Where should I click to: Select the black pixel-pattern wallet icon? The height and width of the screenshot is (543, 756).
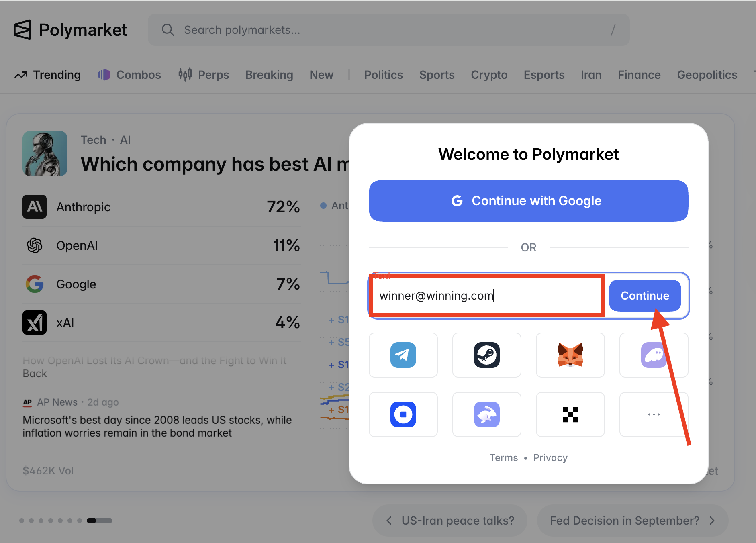570,414
